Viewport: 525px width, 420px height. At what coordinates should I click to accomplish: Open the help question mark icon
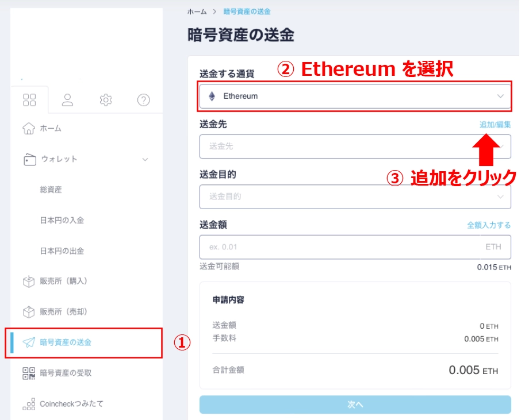[143, 100]
